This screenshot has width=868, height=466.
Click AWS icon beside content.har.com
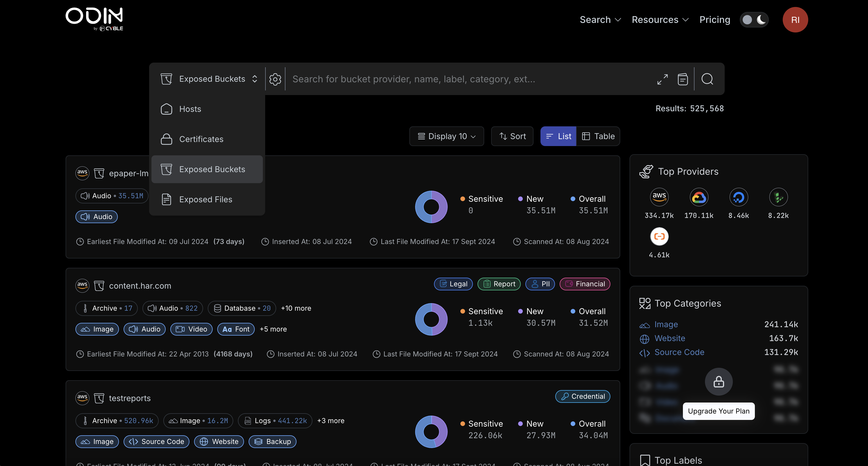pyautogui.click(x=82, y=285)
